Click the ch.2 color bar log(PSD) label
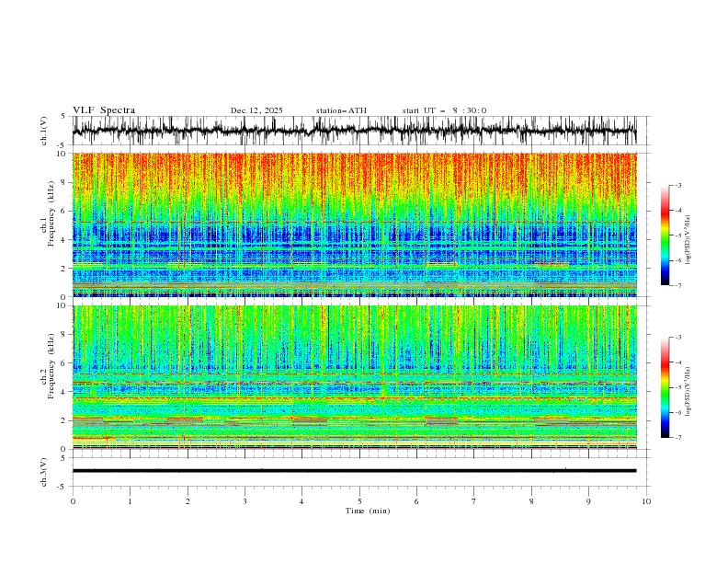Image resolution: width=728 pixels, height=563 pixels. [x=688, y=392]
